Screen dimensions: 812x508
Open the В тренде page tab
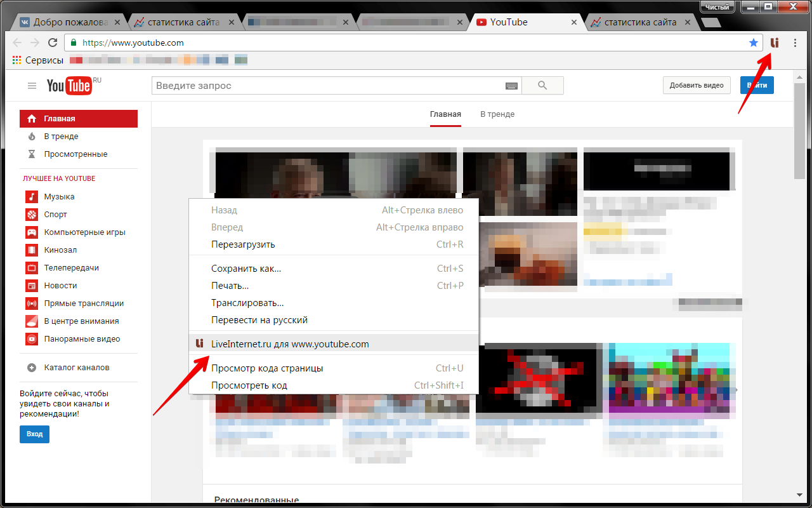497,114
